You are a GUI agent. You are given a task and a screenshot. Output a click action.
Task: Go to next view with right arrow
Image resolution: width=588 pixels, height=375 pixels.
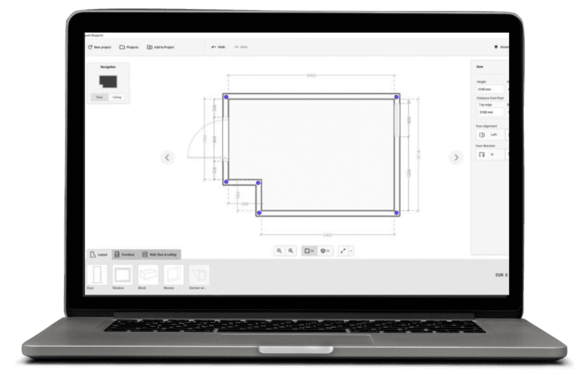(456, 157)
